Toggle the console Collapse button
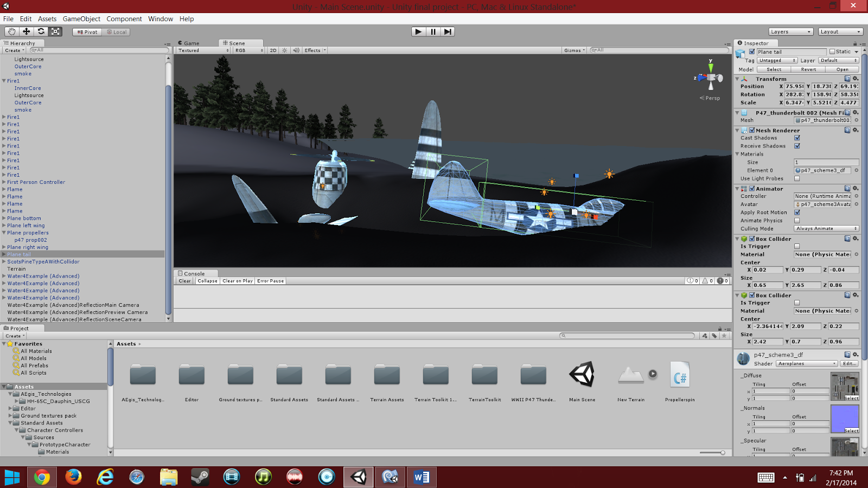Viewport: 868px width, 488px height. click(x=207, y=281)
